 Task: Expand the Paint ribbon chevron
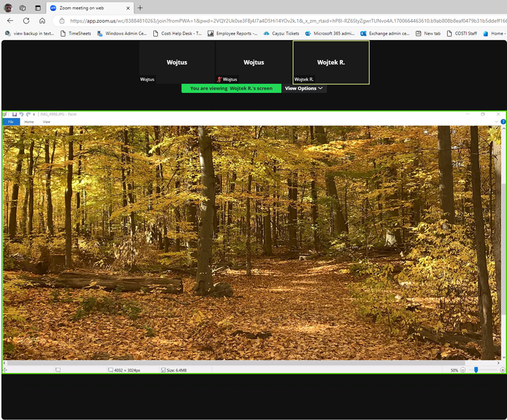(x=497, y=122)
